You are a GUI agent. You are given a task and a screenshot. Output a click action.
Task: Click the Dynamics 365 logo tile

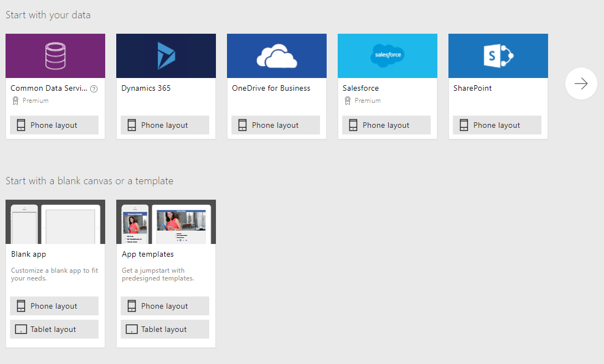(166, 56)
